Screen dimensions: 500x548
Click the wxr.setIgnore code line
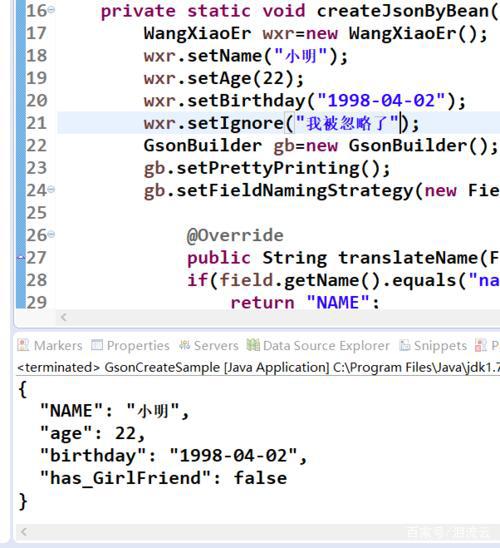coord(282,123)
